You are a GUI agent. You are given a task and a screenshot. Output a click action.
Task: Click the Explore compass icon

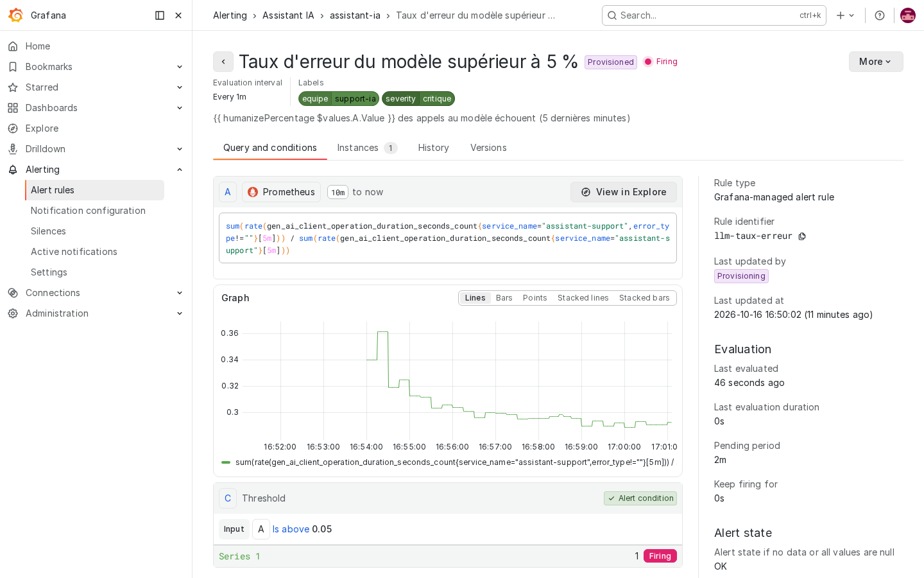click(x=13, y=128)
